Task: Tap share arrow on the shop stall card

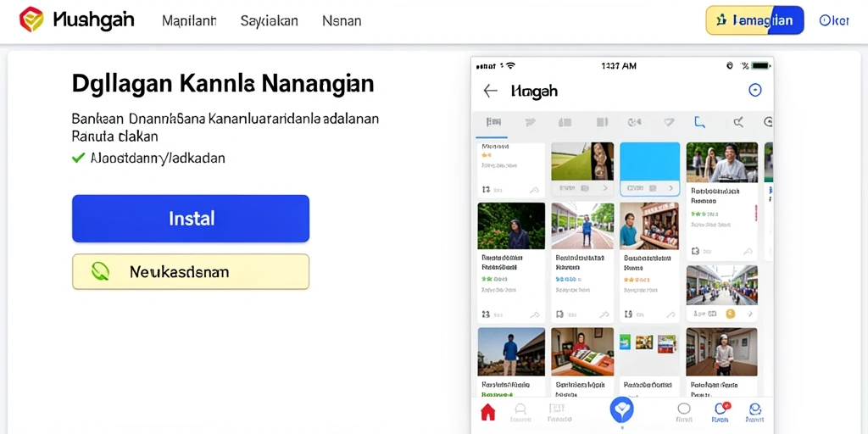Action: click(x=671, y=314)
